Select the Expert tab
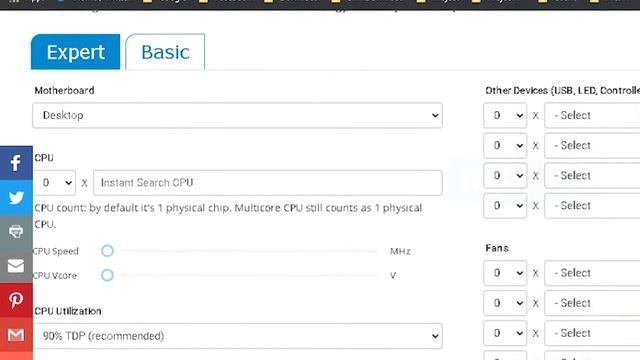The height and width of the screenshot is (360, 640). [76, 52]
